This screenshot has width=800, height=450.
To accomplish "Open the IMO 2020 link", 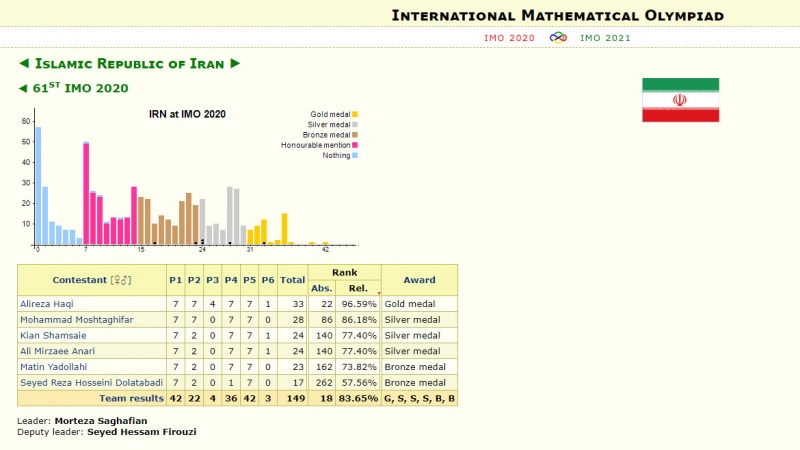I will pyautogui.click(x=509, y=37).
